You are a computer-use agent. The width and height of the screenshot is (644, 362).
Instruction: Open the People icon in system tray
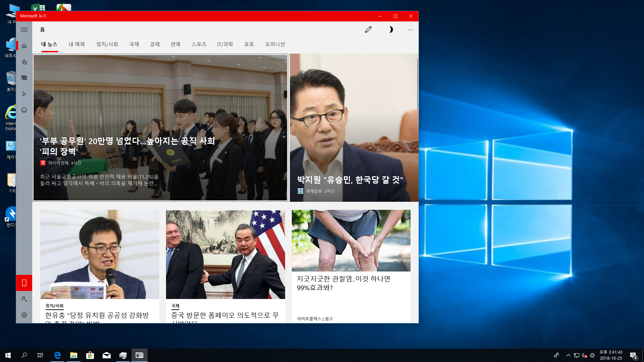pyautogui.click(x=556, y=355)
